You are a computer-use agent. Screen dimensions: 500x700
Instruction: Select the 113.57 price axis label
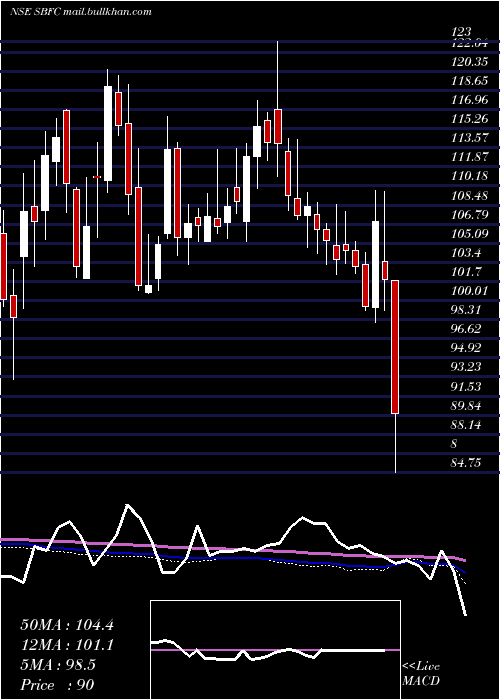pyautogui.click(x=469, y=138)
